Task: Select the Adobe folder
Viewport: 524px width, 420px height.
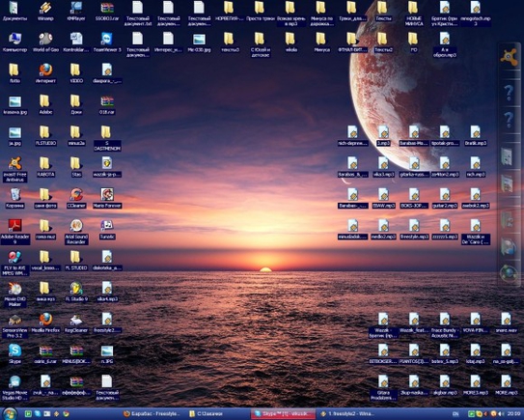Action: click(45, 104)
